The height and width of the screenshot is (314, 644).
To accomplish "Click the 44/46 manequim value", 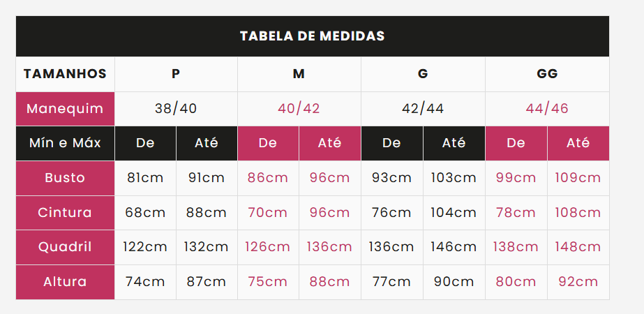I will coord(547,109).
